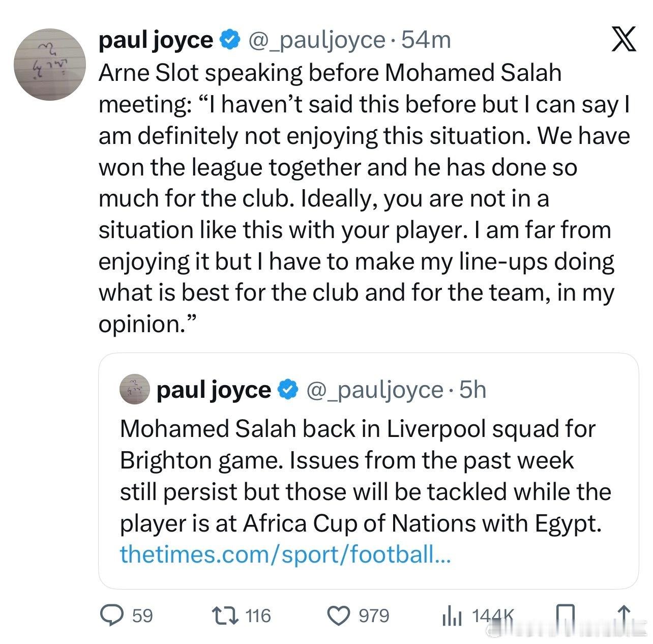The image size is (653, 644).
Task: Click the 5h timestamp in quoted post
Action: click(x=472, y=390)
